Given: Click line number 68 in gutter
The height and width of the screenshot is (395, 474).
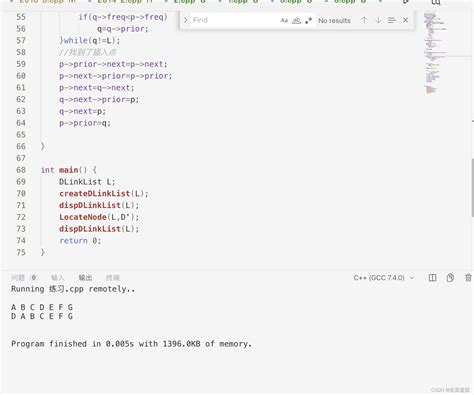Looking at the screenshot, I should pyautogui.click(x=21, y=170).
